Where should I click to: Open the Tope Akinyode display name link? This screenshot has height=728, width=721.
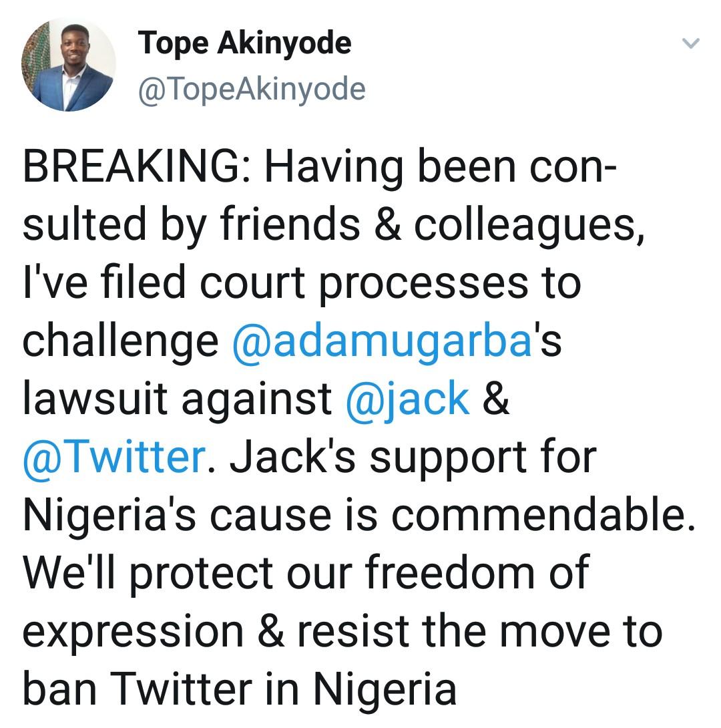(244, 44)
